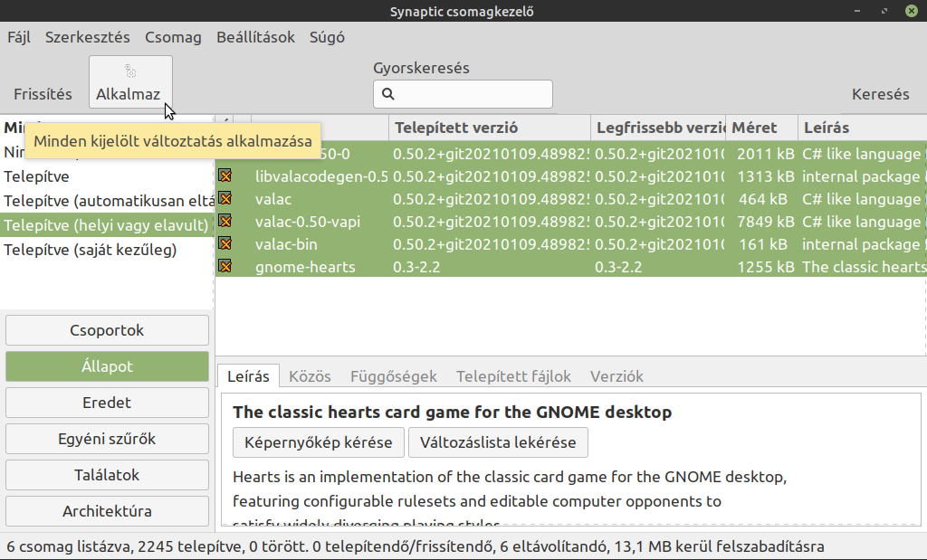Focus the Gyorskeresés search field
The width and height of the screenshot is (927, 560).
tap(463, 94)
